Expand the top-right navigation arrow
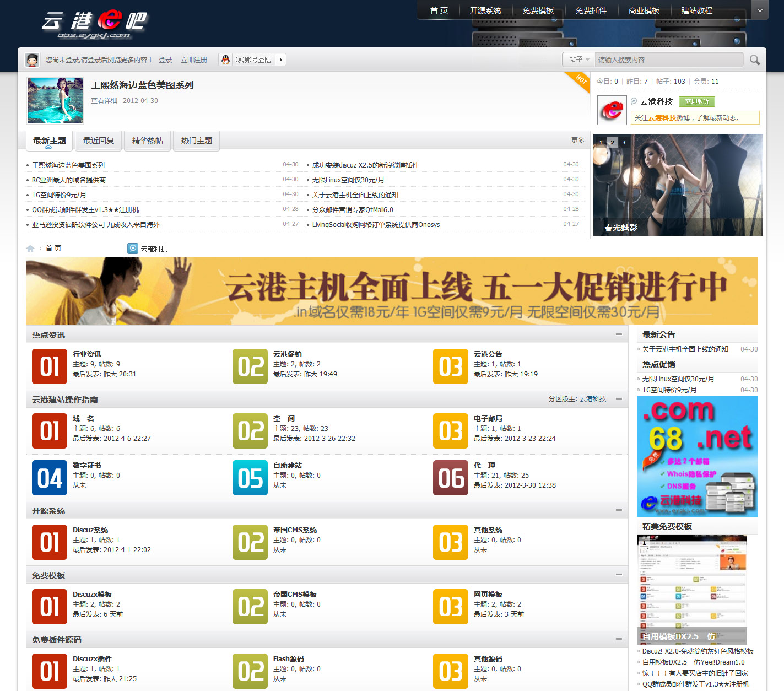The width and height of the screenshot is (784, 691). coord(760,10)
